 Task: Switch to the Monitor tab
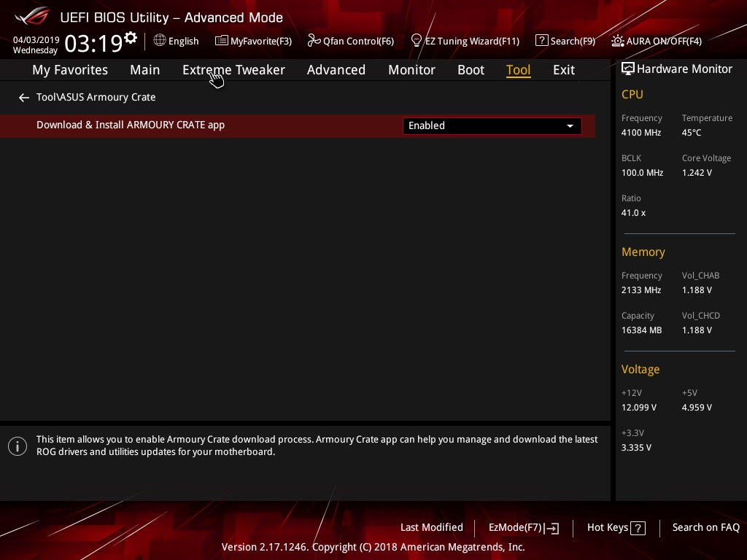[x=411, y=70]
